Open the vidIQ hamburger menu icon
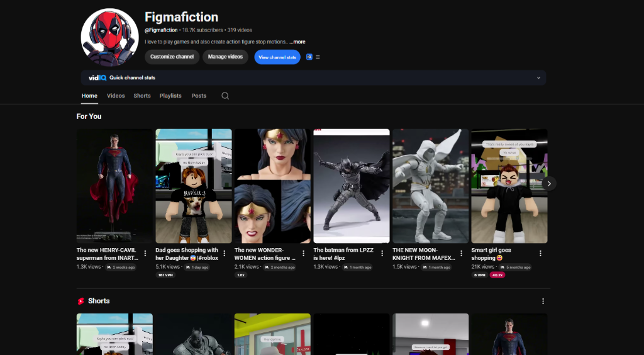Image resolution: width=644 pixels, height=355 pixels. (x=318, y=57)
